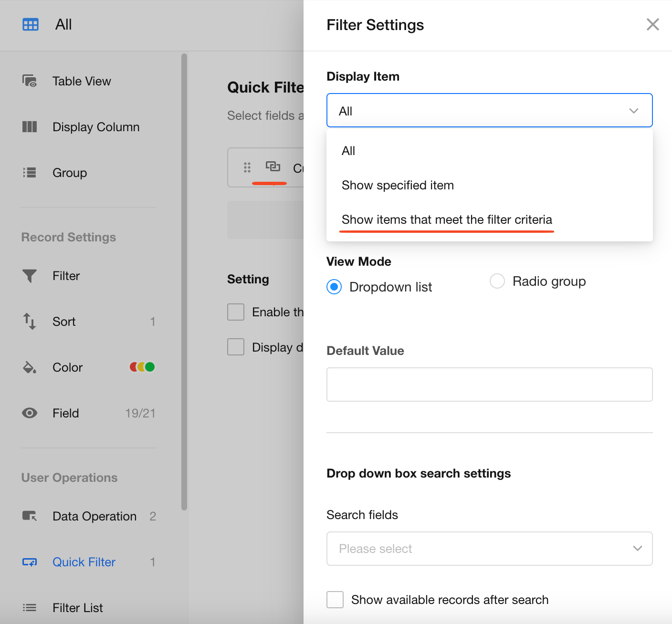Image resolution: width=672 pixels, height=624 pixels.
Task: Open the Display Item dropdown
Action: [x=489, y=111]
